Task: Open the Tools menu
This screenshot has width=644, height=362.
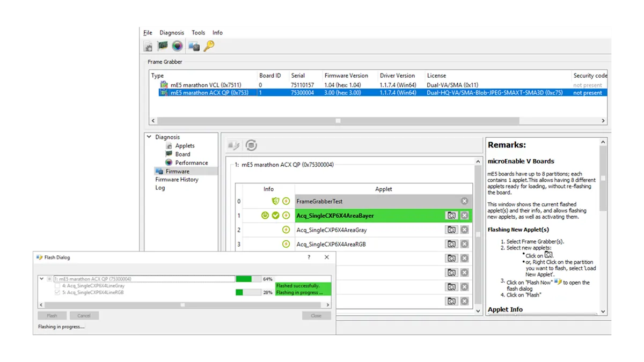Action: [198, 33]
